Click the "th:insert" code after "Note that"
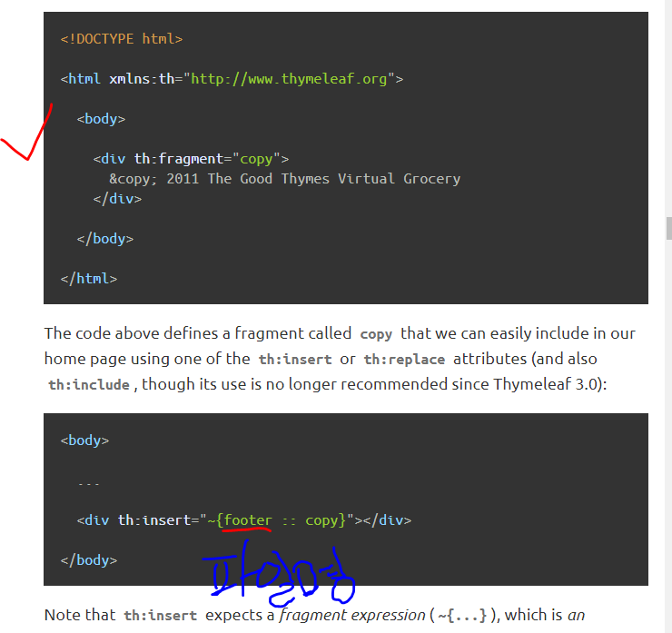 pyautogui.click(x=161, y=616)
